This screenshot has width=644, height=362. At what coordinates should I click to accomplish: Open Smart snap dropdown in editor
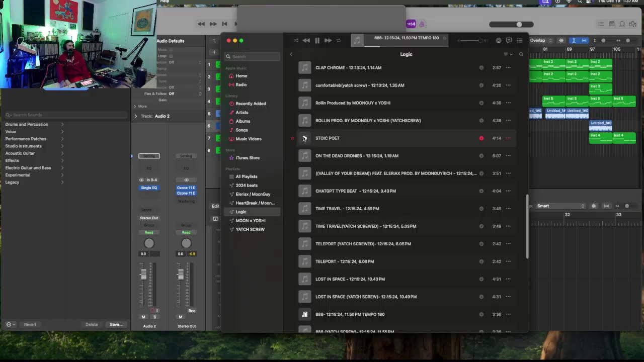coord(561,206)
